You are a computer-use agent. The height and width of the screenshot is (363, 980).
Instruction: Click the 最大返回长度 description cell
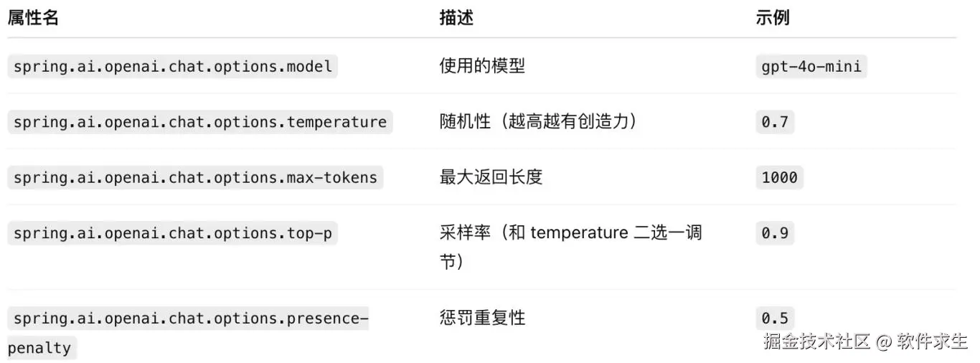point(491,177)
